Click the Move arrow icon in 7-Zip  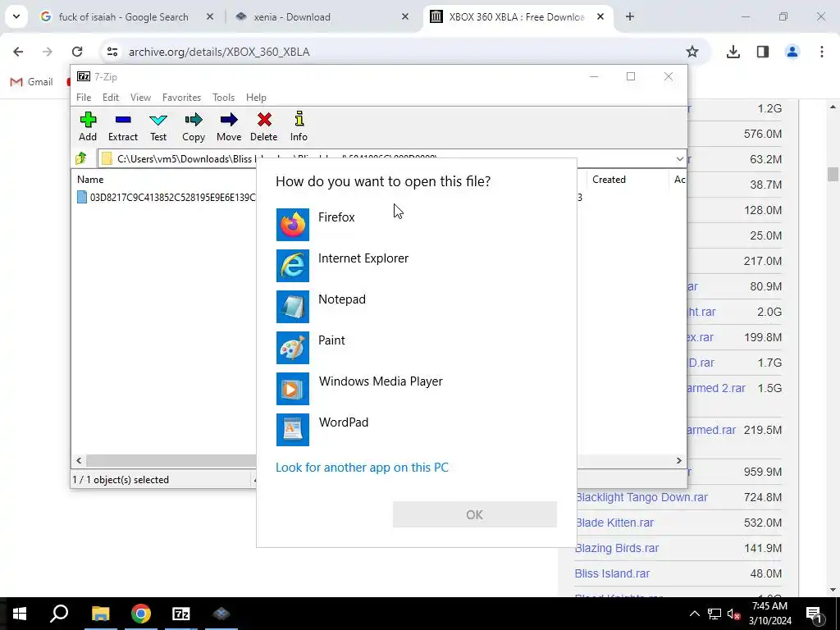click(229, 127)
